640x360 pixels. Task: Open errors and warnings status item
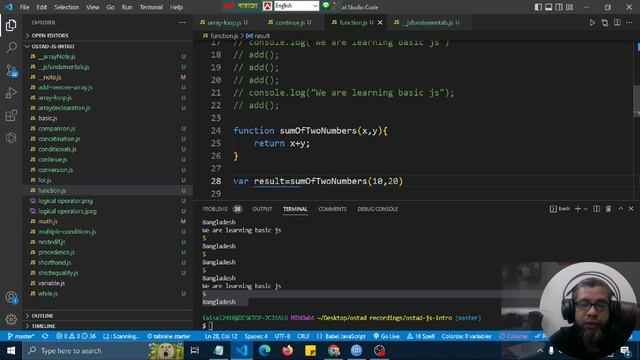[x=76, y=336]
